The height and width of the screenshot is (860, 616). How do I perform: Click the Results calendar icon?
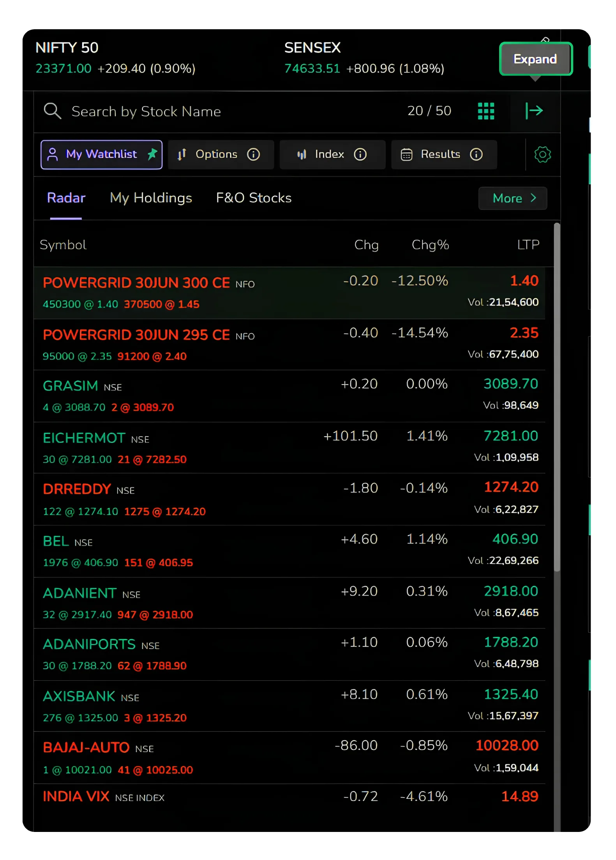coord(406,155)
